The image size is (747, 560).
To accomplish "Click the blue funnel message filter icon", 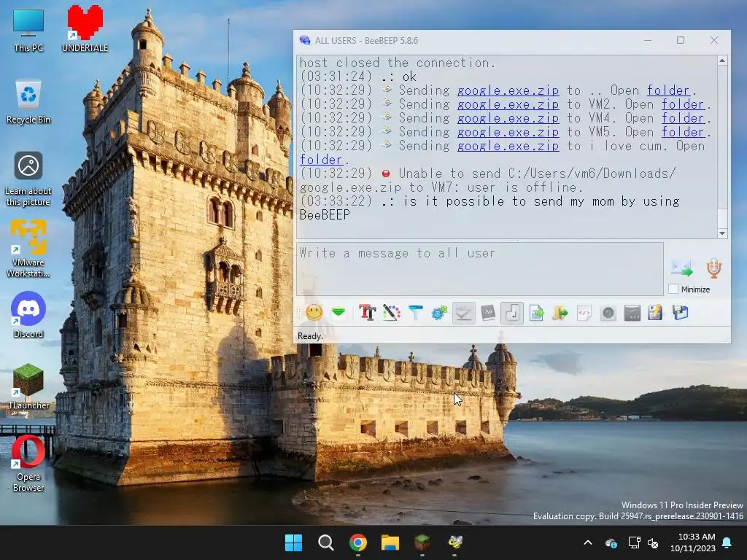I will tap(415, 313).
